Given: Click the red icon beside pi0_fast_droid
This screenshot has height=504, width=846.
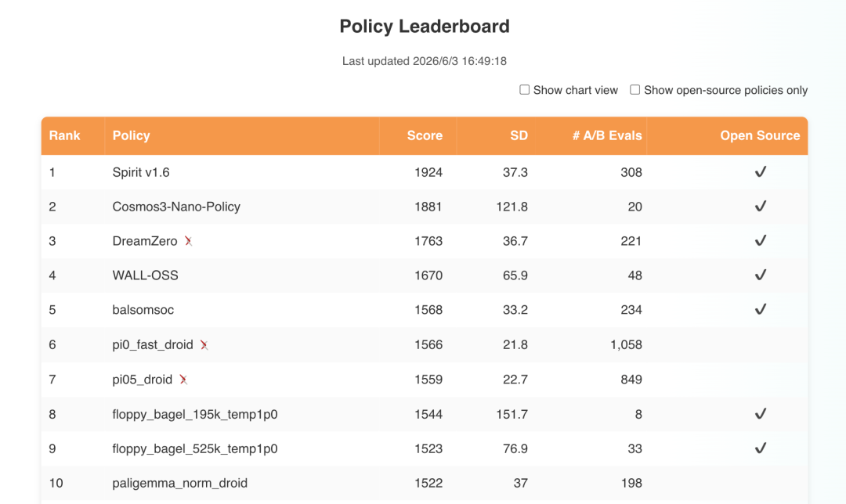Looking at the screenshot, I should pos(204,345).
